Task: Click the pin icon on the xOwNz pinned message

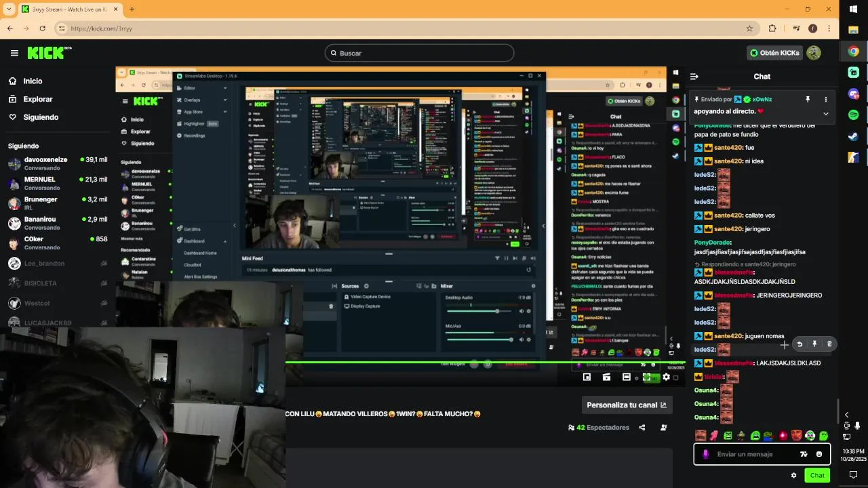Action: point(807,100)
